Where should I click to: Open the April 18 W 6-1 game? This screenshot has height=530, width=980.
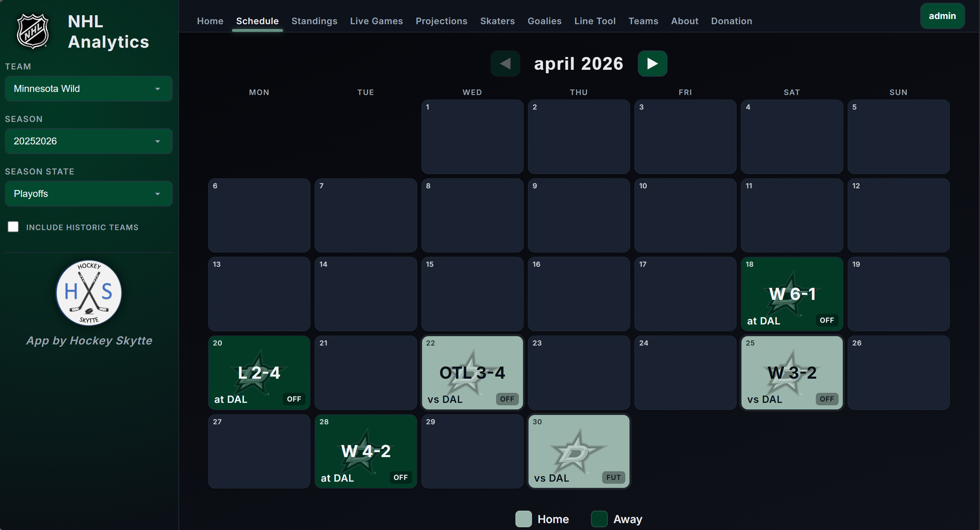coord(791,294)
